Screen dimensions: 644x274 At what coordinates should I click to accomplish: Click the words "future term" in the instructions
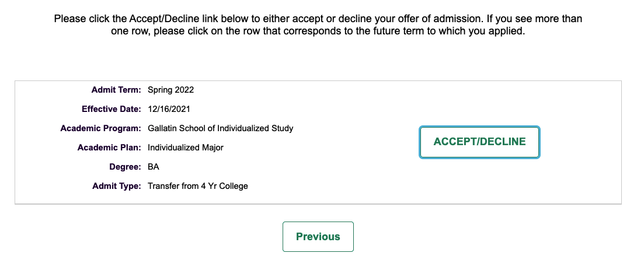pyautogui.click(x=398, y=31)
